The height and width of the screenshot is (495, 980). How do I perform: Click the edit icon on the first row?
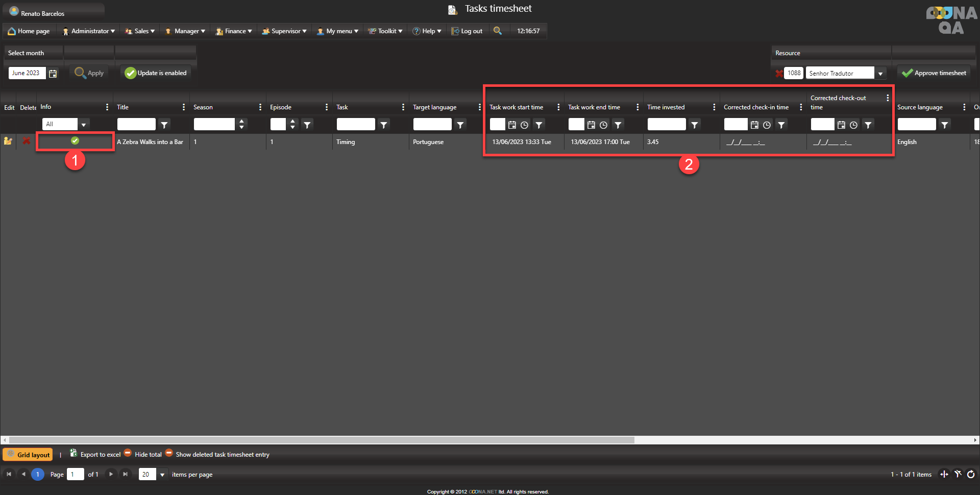click(x=8, y=141)
